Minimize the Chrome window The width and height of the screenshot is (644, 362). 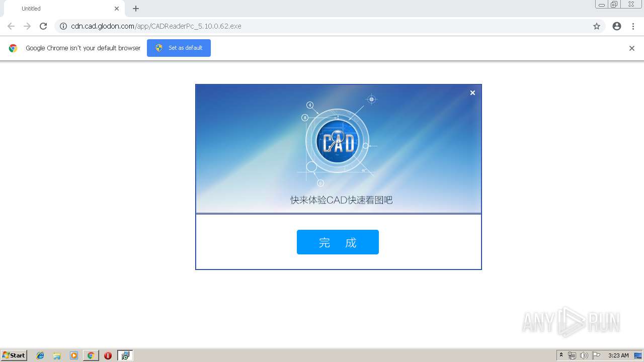point(602,4)
